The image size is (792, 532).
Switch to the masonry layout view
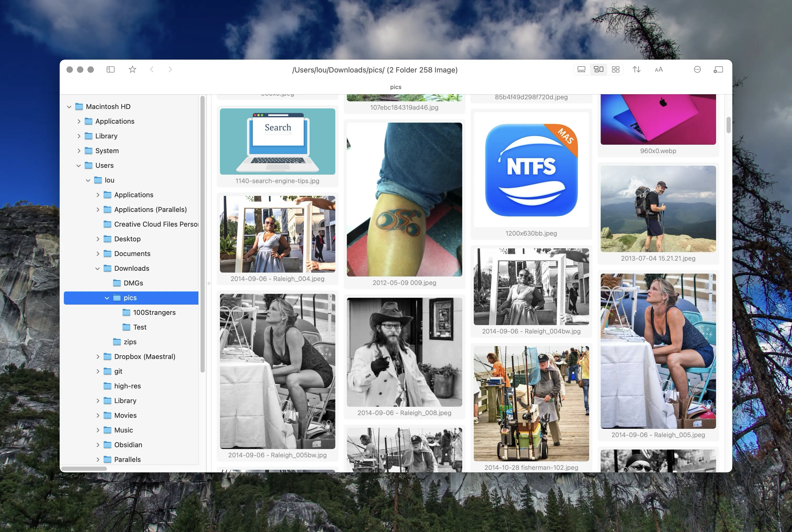coord(599,70)
